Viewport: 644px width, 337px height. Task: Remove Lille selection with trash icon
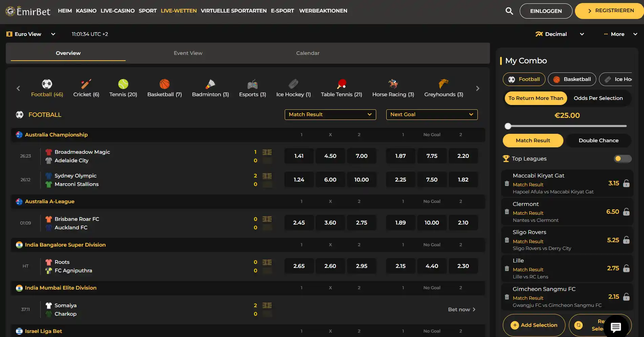(x=507, y=268)
